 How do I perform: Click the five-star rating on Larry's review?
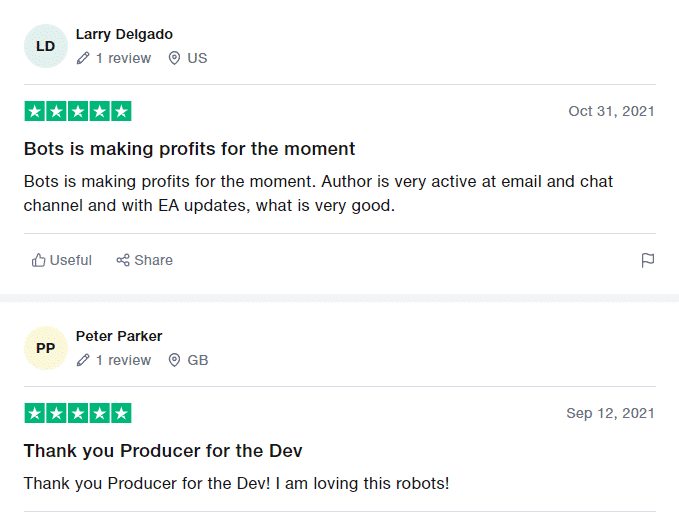coord(78,111)
